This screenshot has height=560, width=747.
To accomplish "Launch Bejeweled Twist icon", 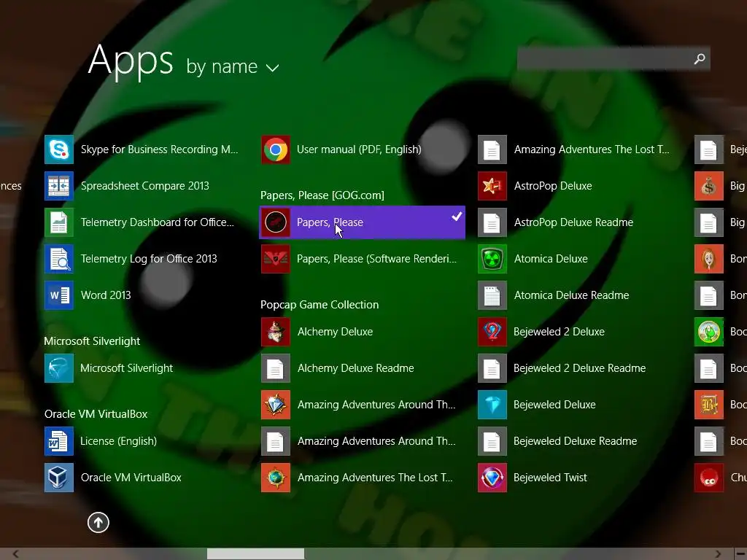I will click(x=492, y=478).
